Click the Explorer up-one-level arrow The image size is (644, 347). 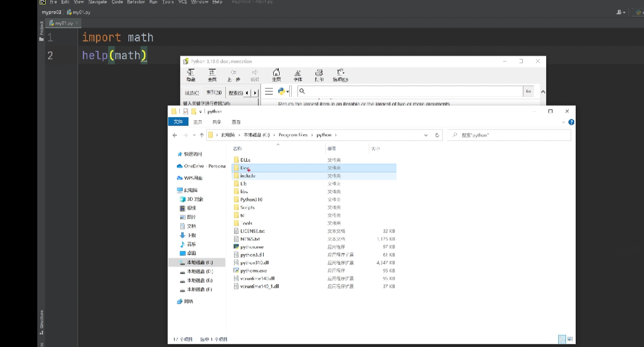(x=202, y=135)
